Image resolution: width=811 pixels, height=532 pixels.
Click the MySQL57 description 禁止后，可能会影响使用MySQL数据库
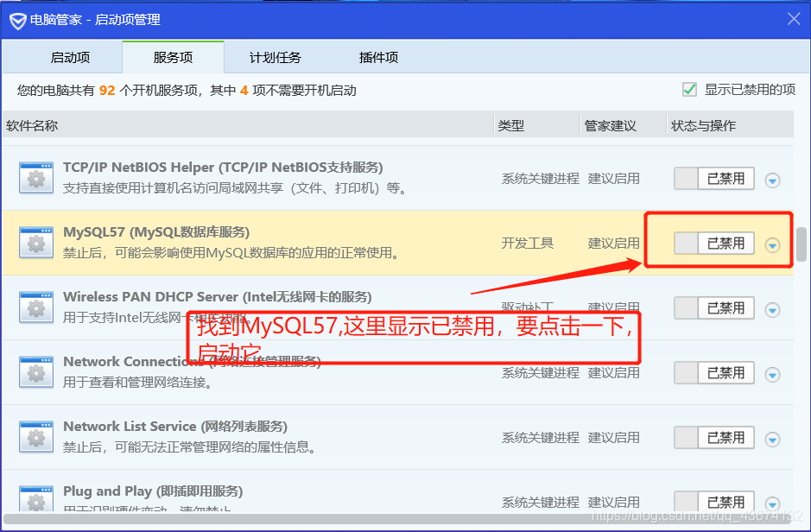(231, 253)
